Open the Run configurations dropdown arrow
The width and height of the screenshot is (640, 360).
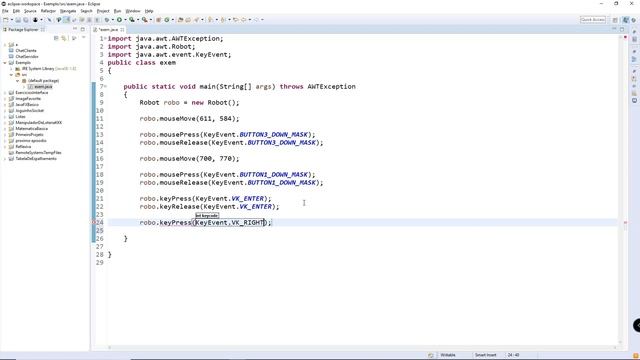(x=125, y=20)
